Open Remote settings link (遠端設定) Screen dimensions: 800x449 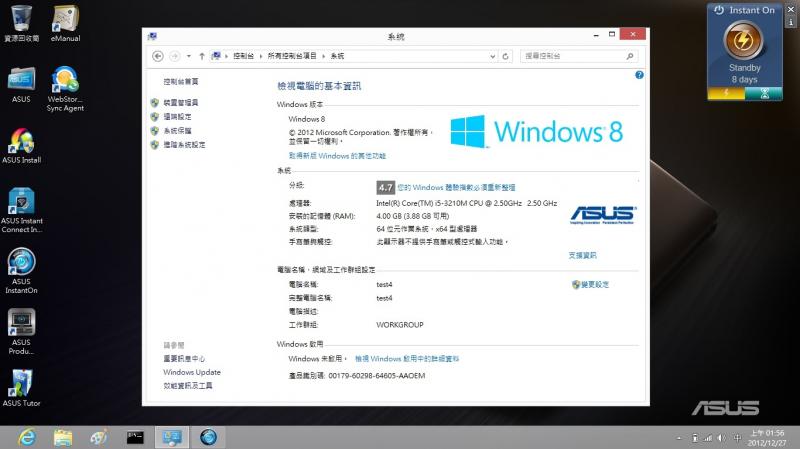177,117
